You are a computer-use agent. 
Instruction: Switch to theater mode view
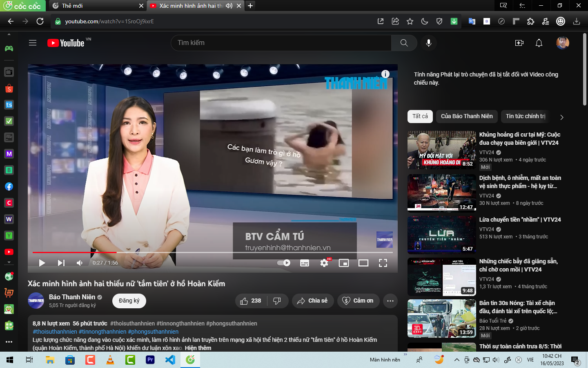coord(363,263)
